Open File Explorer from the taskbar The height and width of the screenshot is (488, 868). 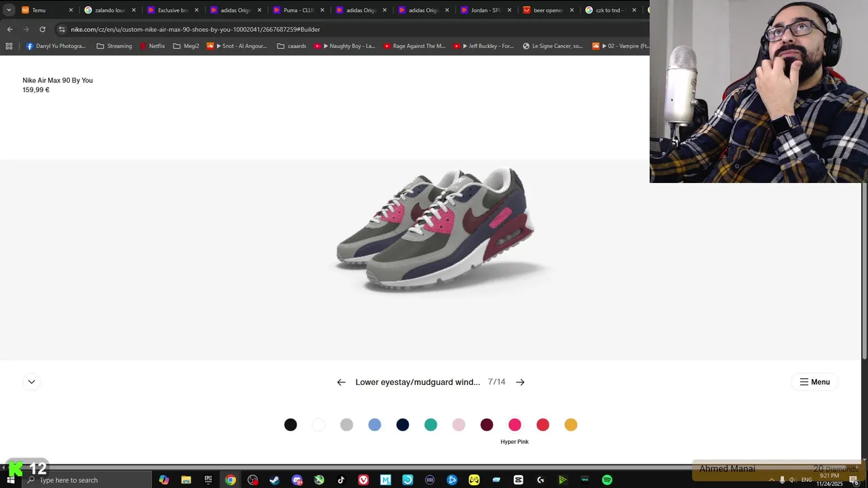186,480
